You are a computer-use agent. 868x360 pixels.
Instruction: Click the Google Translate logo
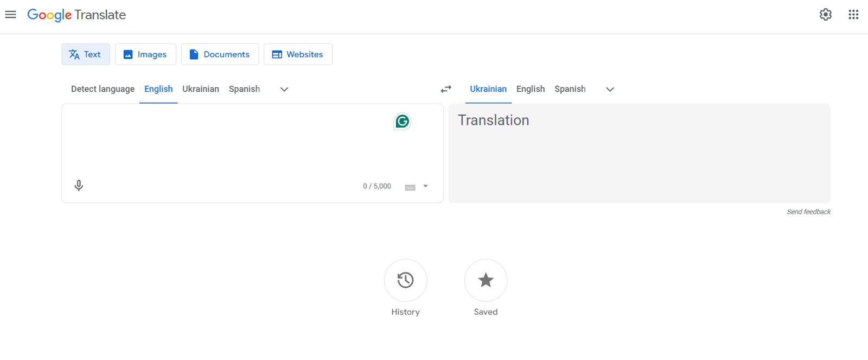tap(76, 15)
